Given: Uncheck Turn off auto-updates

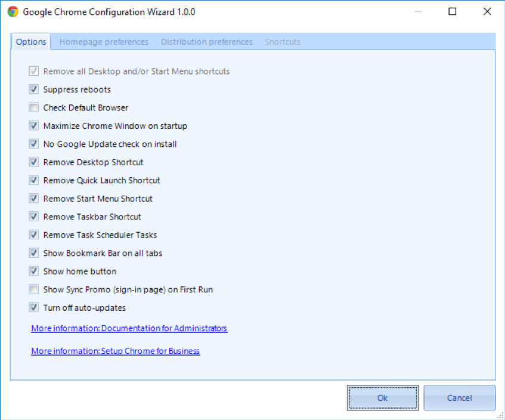Looking at the screenshot, I should click(34, 307).
